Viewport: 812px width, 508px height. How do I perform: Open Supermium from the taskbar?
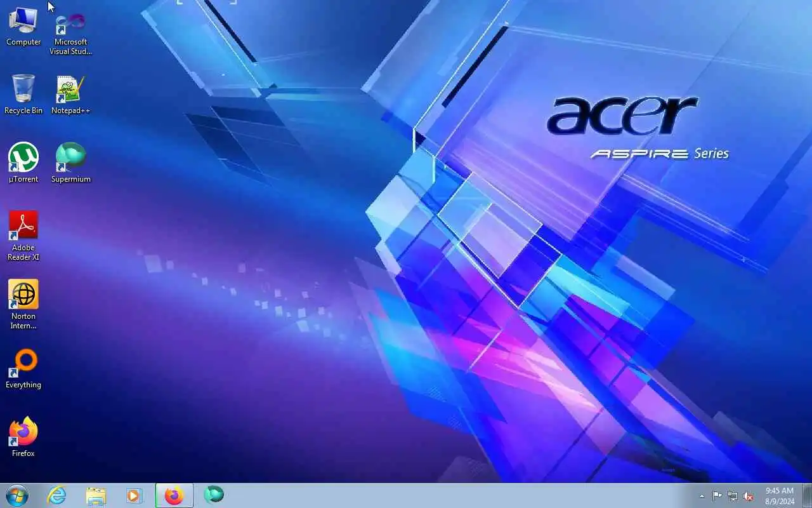[x=214, y=495]
